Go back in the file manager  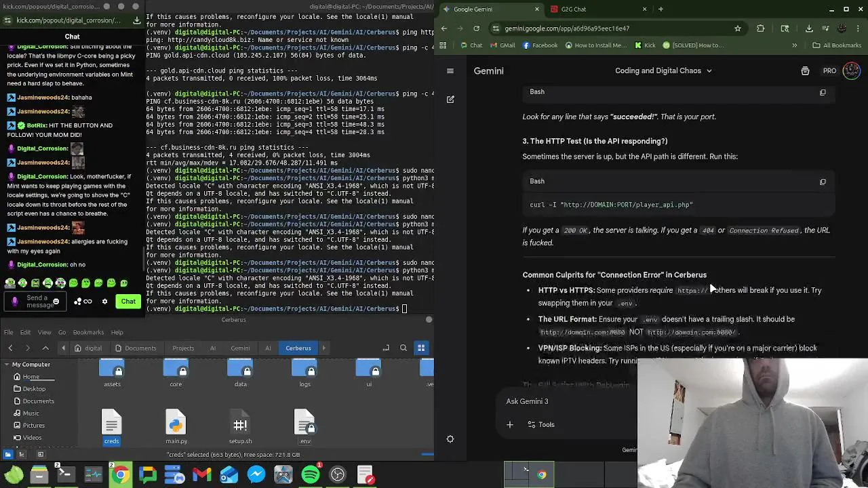[10, 348]
